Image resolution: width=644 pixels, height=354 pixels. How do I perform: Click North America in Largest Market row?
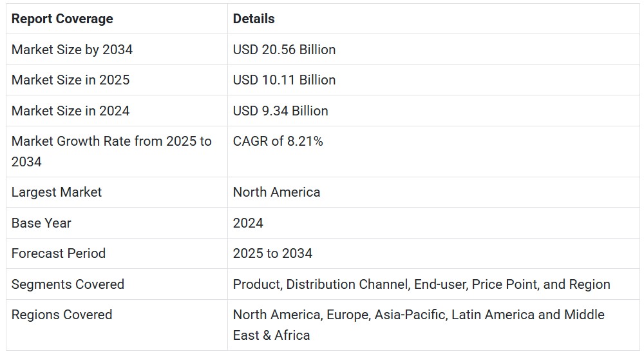(x=276, y=192)
